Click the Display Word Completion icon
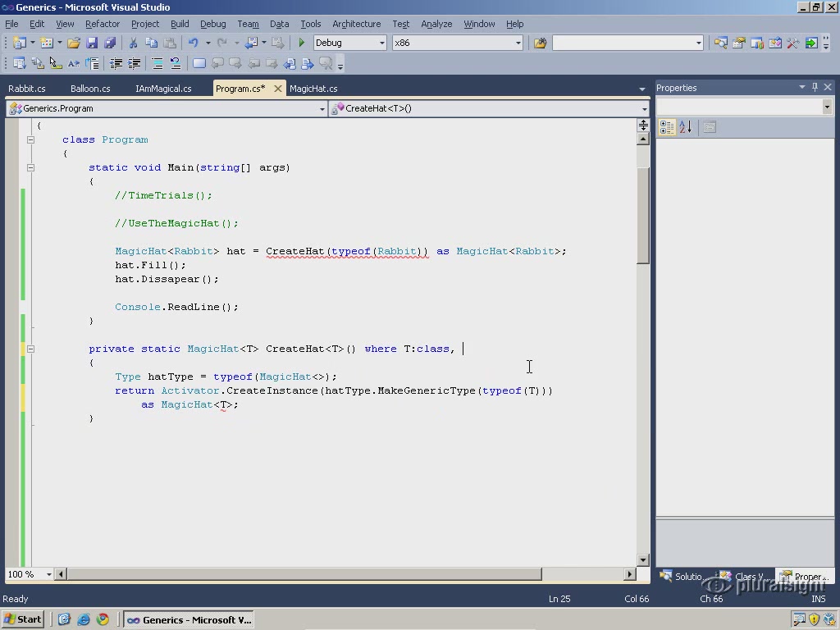The image size is (840, 630). coord(73,64)
